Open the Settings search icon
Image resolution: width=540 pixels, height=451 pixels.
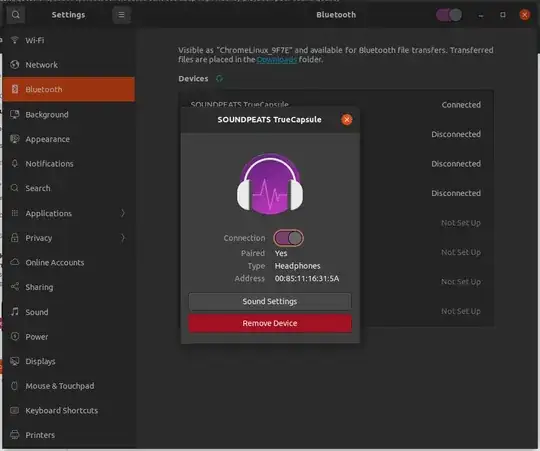(15, 15)
